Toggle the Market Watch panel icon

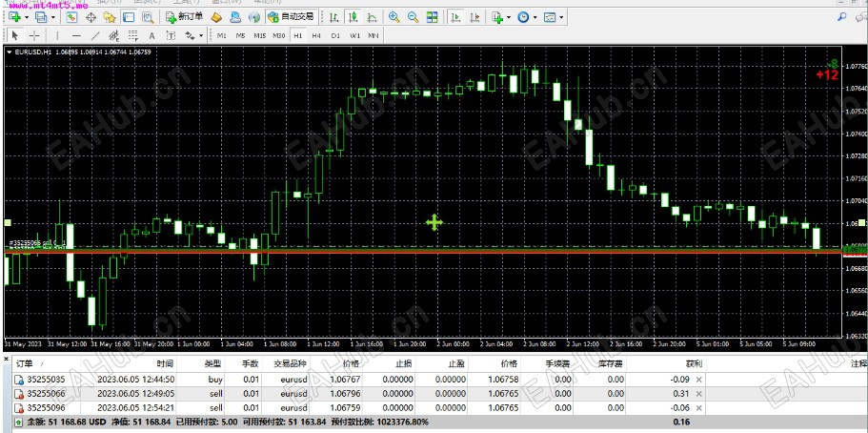71,17
